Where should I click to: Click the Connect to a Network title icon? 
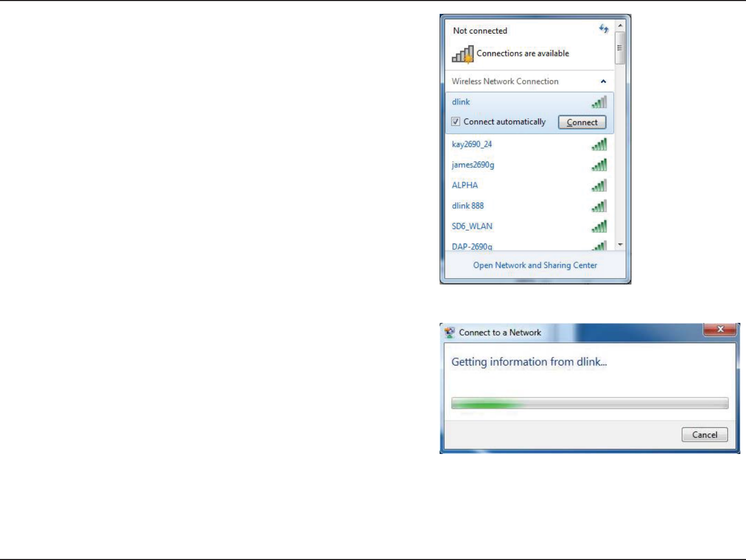[450, 332]
